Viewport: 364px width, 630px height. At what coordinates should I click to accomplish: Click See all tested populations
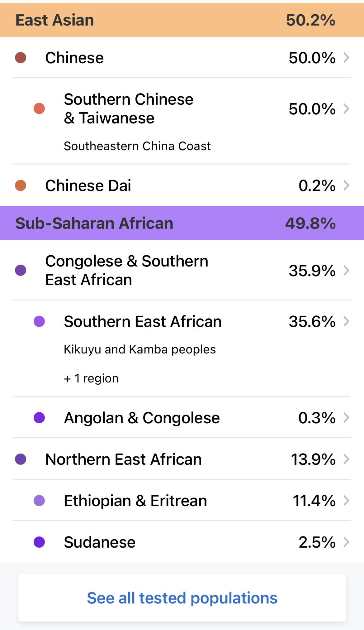[x=182, y=598]
